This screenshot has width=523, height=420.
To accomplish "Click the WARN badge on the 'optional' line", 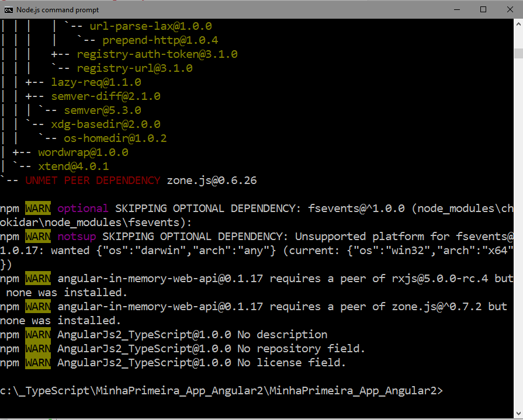I will 38,209.
